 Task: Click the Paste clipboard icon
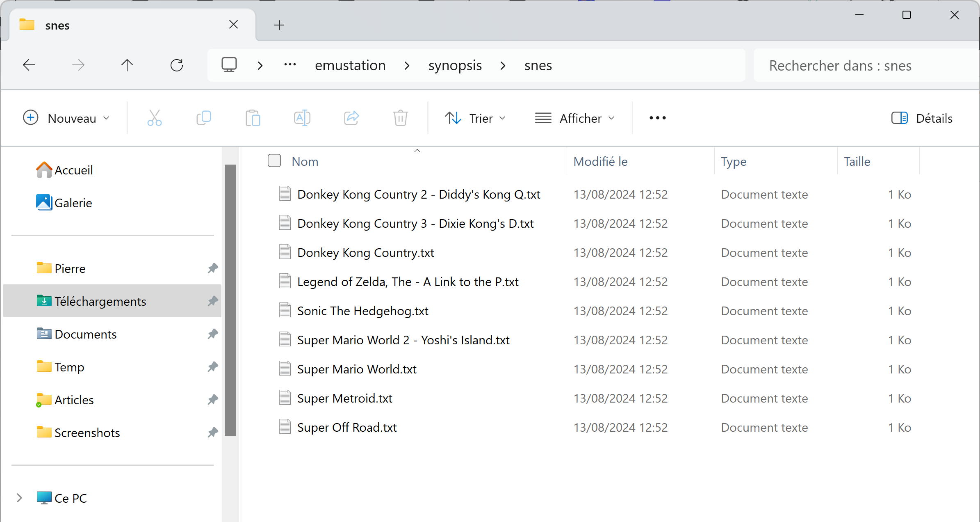253,118
